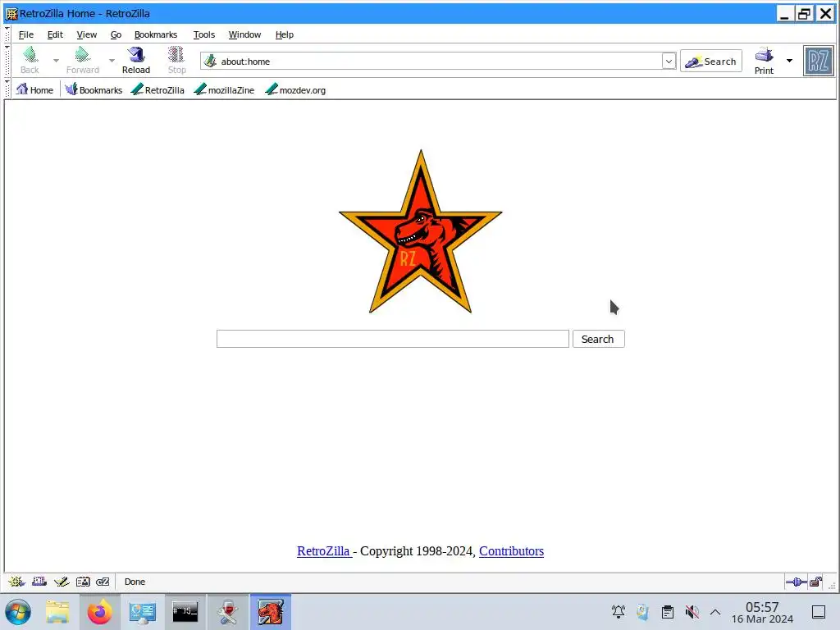Open File Explorer from the taskbar

pyautogui.click(x=57, y=612)
